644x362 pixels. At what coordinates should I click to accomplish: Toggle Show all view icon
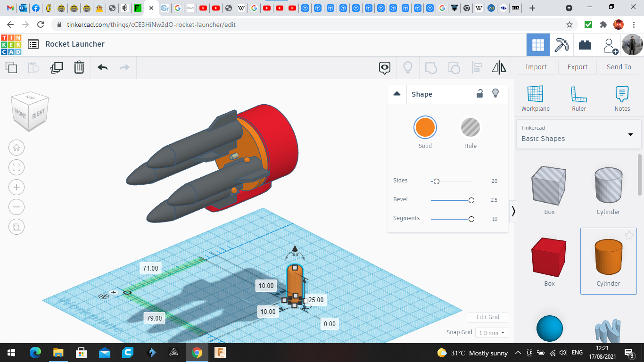click(x=385, y=67)
